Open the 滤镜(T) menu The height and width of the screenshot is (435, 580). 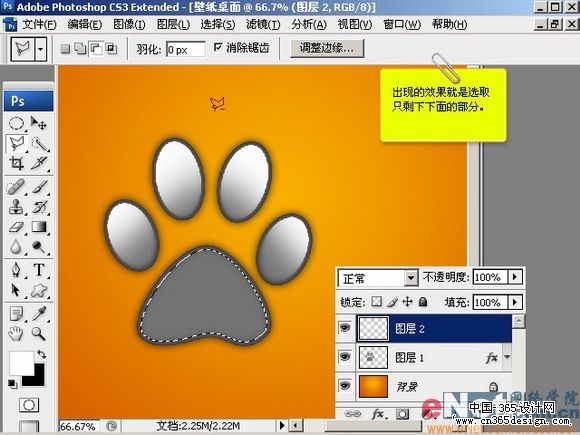click(x=263, y=24)
